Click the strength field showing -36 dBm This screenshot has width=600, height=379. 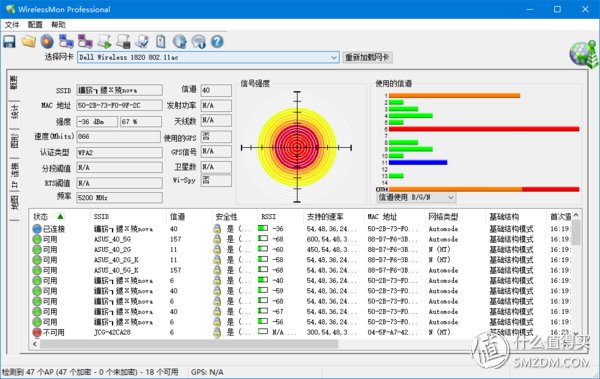click(x=97, y=122)
